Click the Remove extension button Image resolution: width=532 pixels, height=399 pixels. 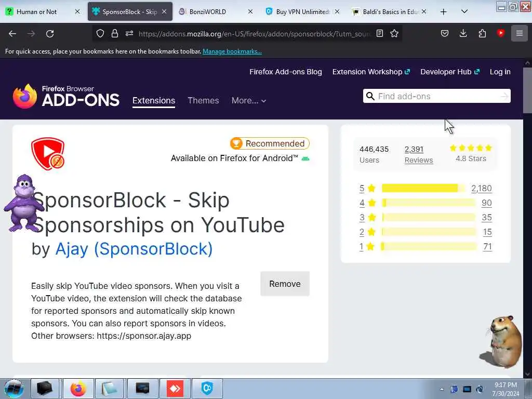point(285,284)
